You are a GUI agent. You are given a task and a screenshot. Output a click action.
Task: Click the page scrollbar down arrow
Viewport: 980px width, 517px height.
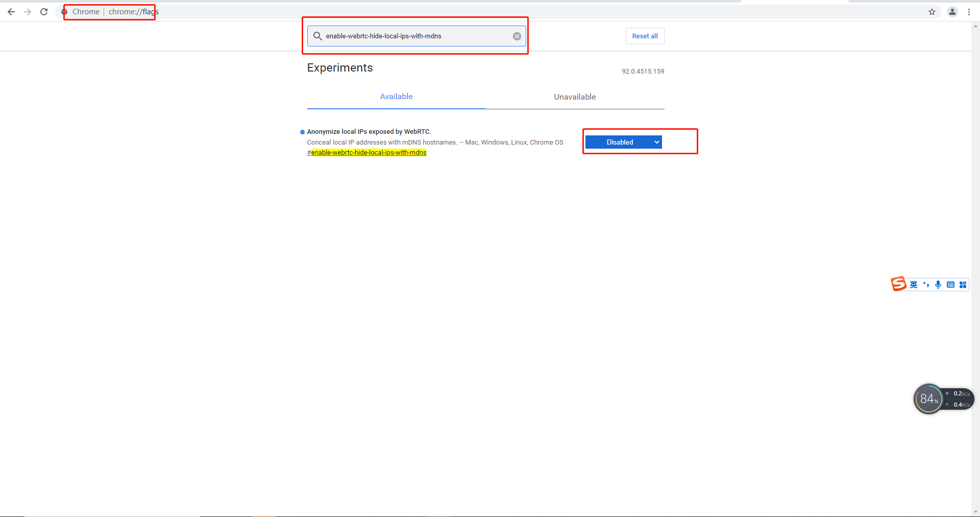tap(975, 512)
